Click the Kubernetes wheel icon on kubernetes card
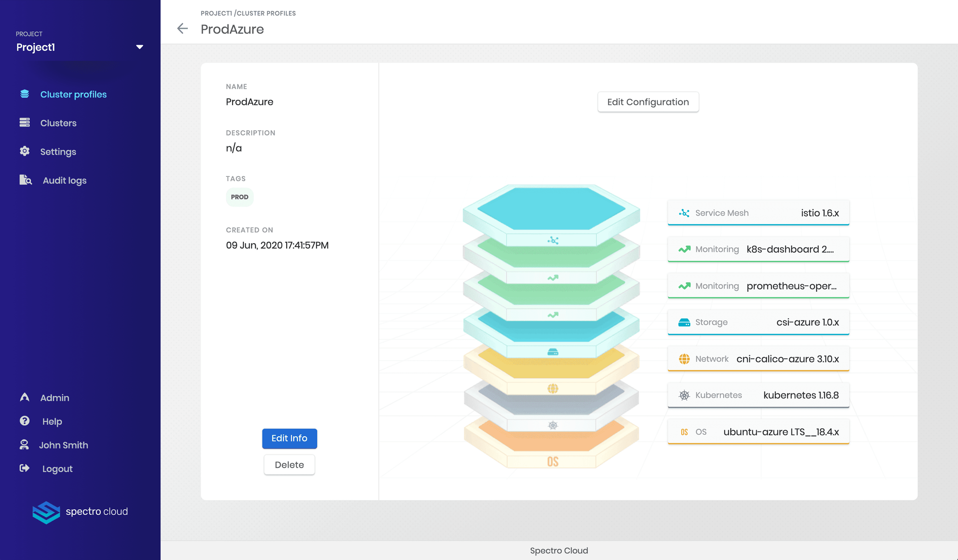 coord(684,395)
